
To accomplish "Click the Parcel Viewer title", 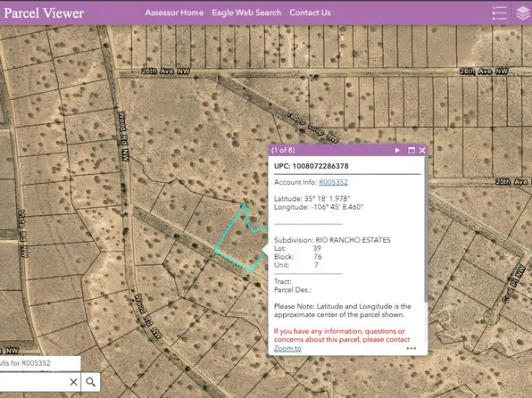I will [44, 12].
